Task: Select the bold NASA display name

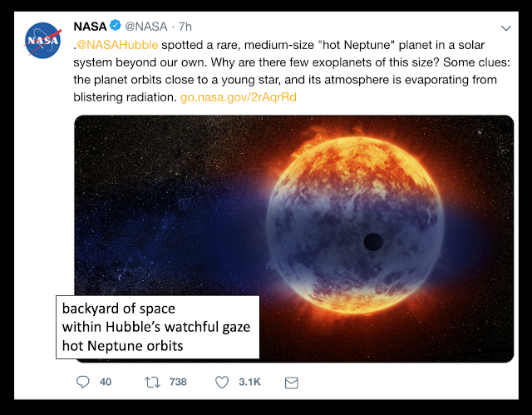Action: point(90,26)
